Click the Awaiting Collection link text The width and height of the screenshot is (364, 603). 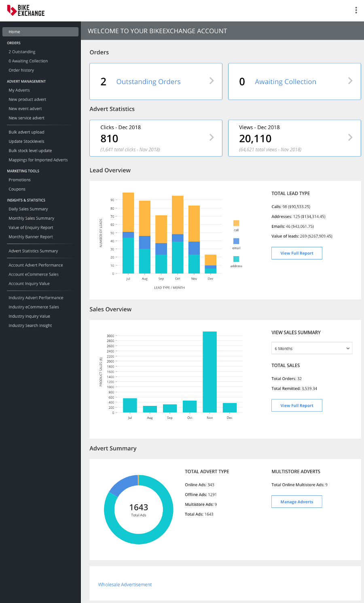coord(286,82)
